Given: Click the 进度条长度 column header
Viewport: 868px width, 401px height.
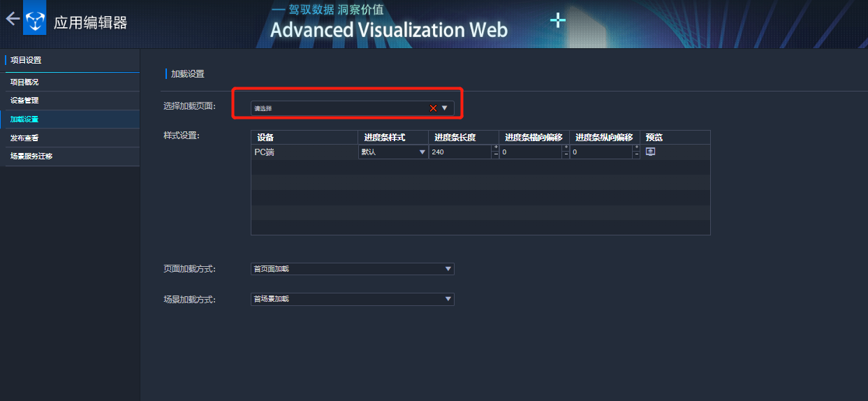Looking at the screenshot, I should [464, 138].
